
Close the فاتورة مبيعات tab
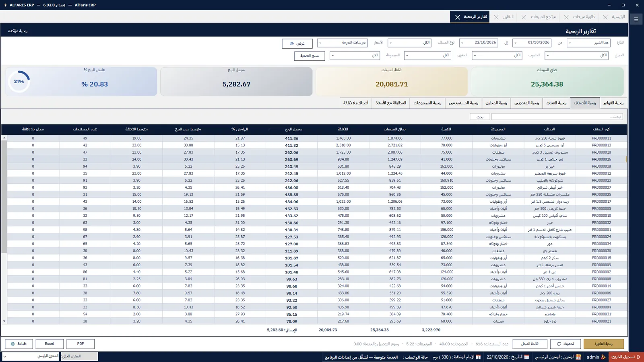pos(566,17)
